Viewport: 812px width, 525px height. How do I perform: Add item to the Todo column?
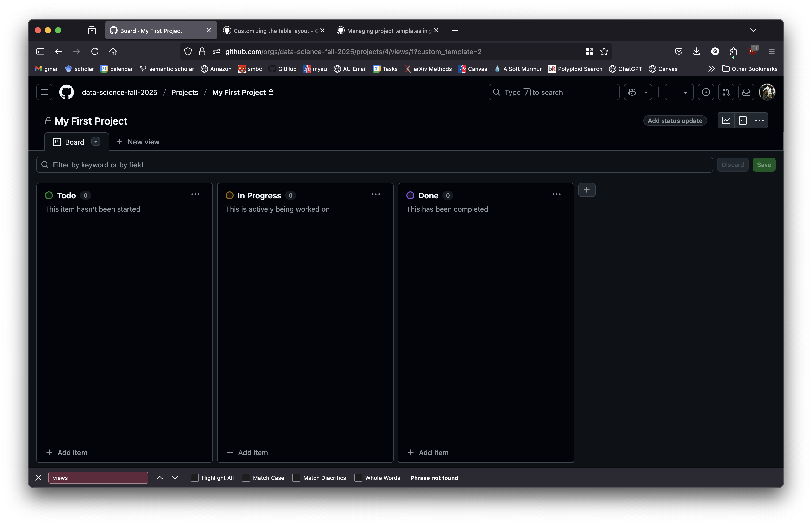pyautogui.click(x=67, y=452)
